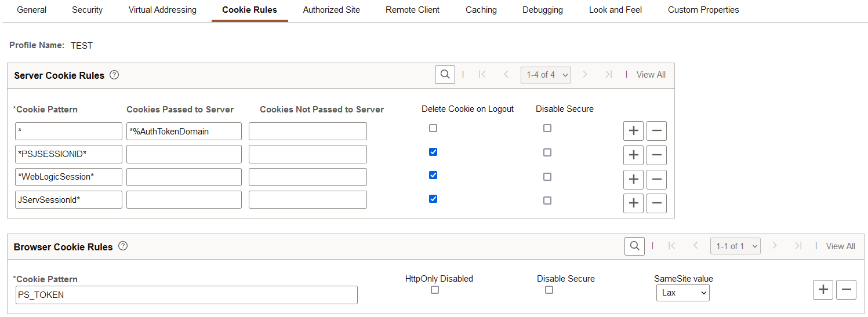Check Disable Secure for *WebLogicSession*
This screenshot has height=317, width=868.
(x=547, y=177)
